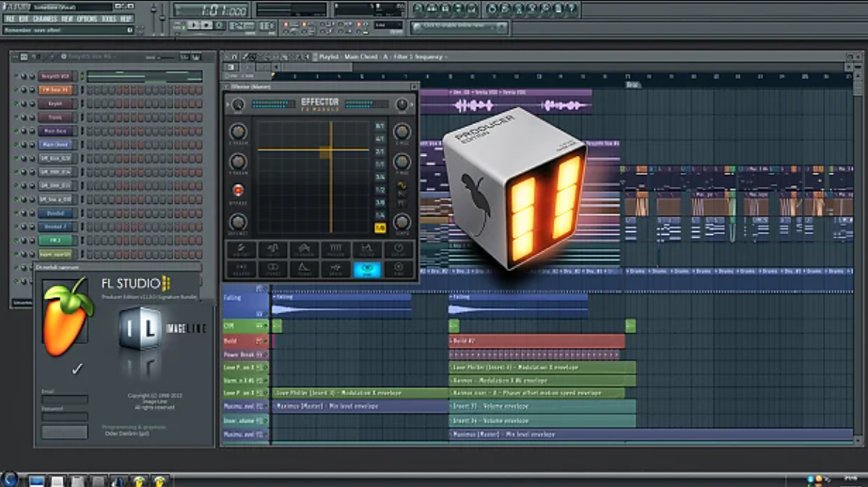Screen dimensions: 868x487
Task: Click the Email field in the about dialog
Action: tap(65, 401)
